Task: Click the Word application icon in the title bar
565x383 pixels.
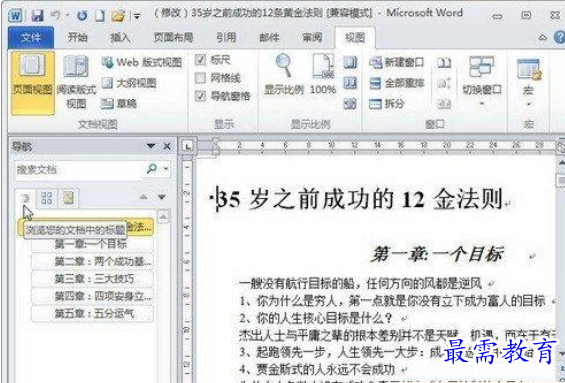Action: [x=15, y=15]
